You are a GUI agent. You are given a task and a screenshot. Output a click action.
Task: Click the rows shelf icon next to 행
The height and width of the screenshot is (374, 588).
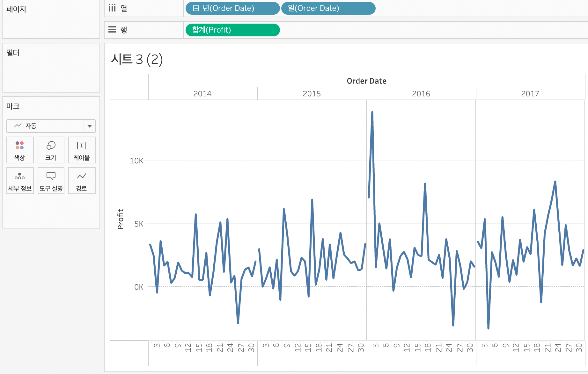[x=112, y=30]
